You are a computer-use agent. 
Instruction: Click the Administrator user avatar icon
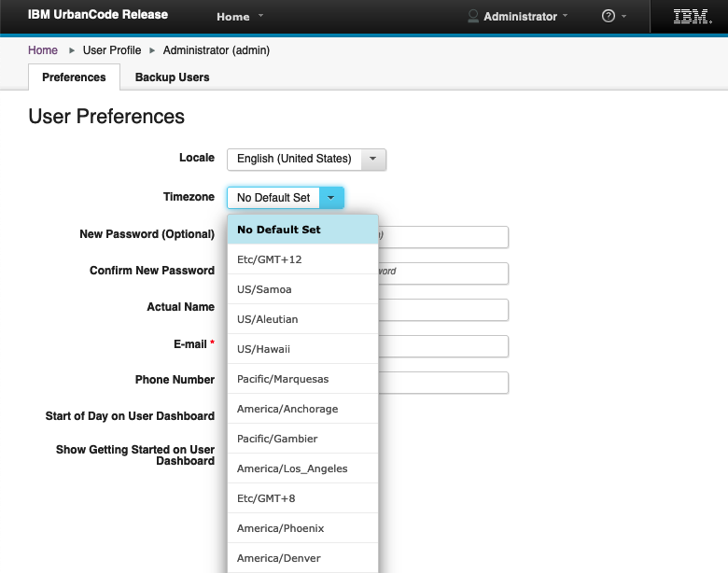tap(472, 16)
